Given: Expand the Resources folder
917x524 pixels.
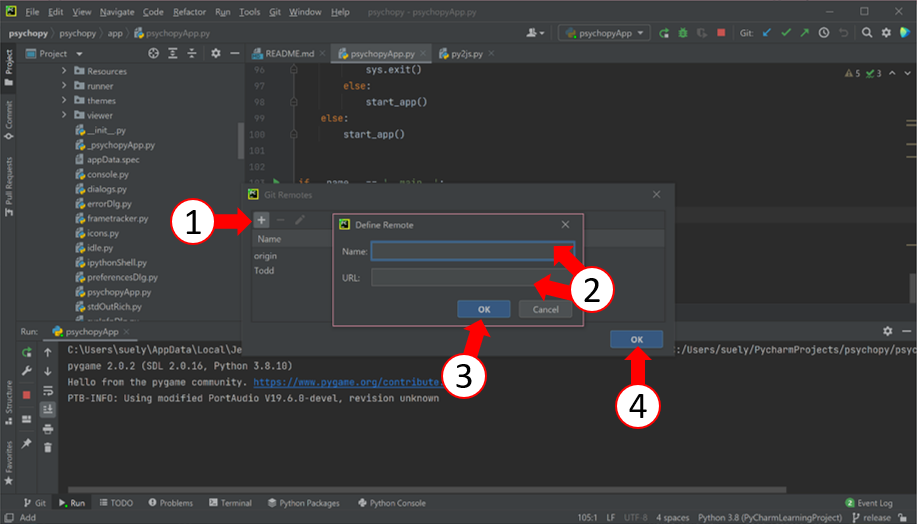Looking at the screenshot, I should (x=64, y=71).
